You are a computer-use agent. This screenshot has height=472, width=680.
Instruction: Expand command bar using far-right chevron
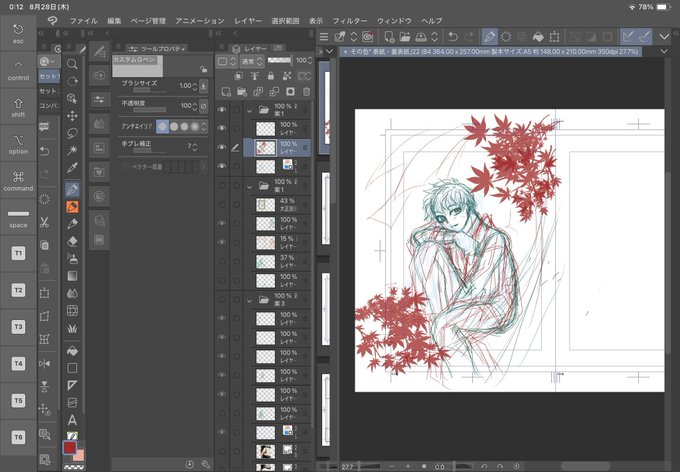click(664, 37)
